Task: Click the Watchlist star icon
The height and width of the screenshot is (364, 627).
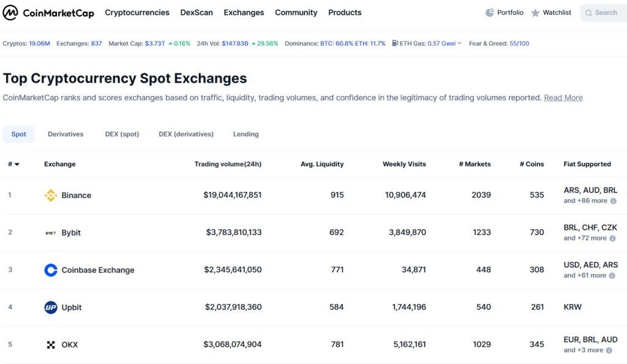Action: (x=535, y=13)
